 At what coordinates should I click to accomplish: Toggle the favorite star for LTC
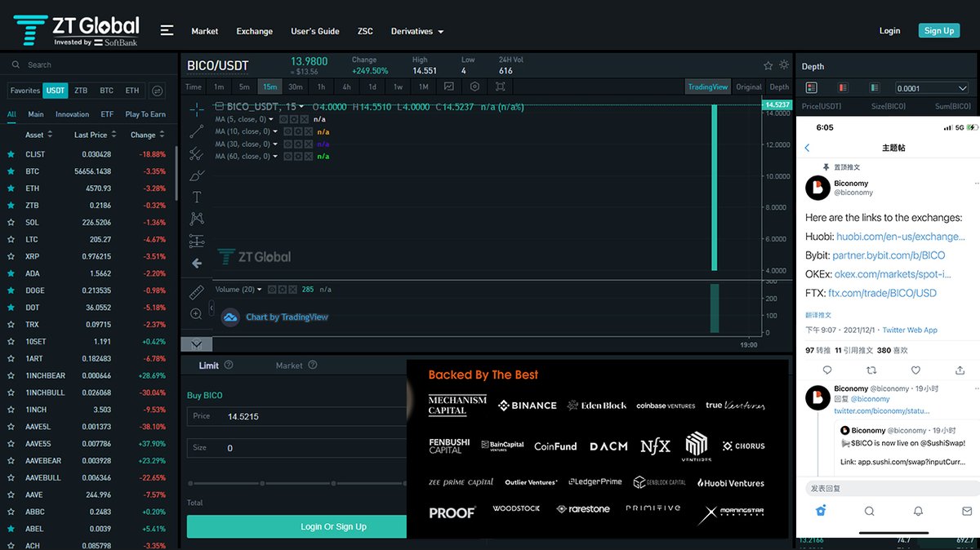(x=11, y=239)
